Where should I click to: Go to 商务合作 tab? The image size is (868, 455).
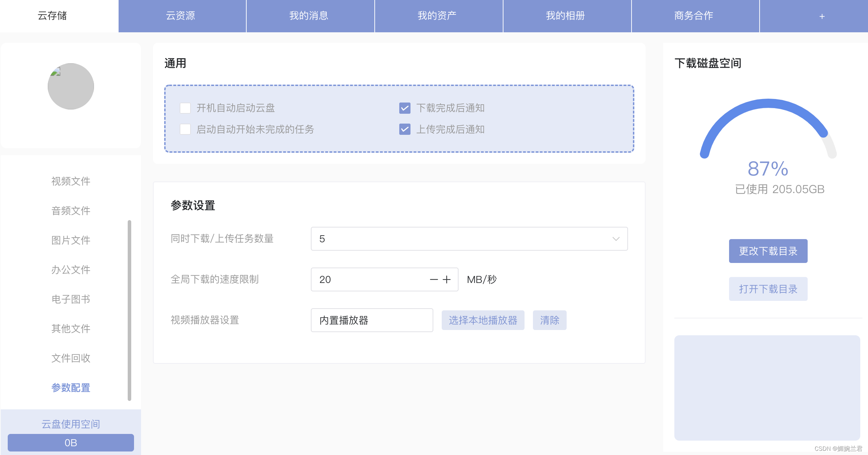(x=694, y=16)
